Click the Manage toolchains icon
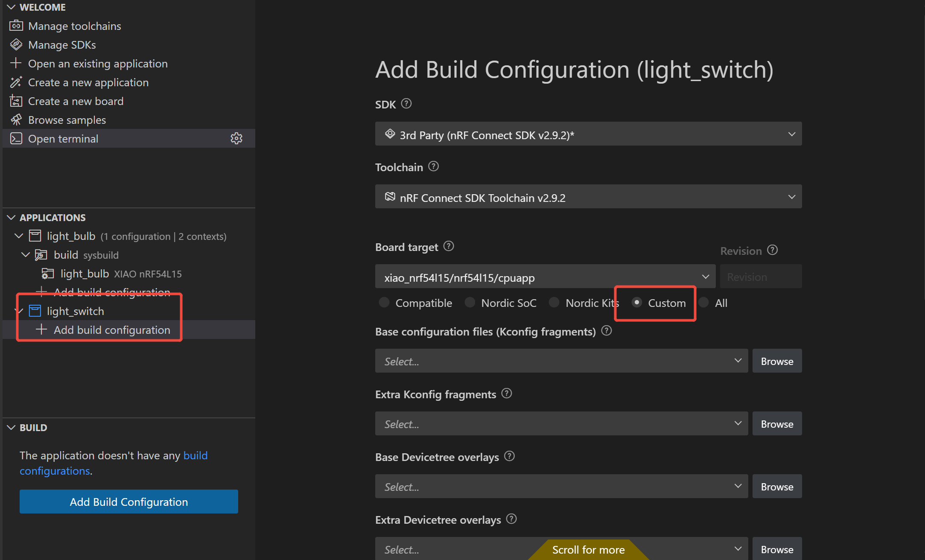The width and height of the screenshot is (925, 560). tap(16, 26)
